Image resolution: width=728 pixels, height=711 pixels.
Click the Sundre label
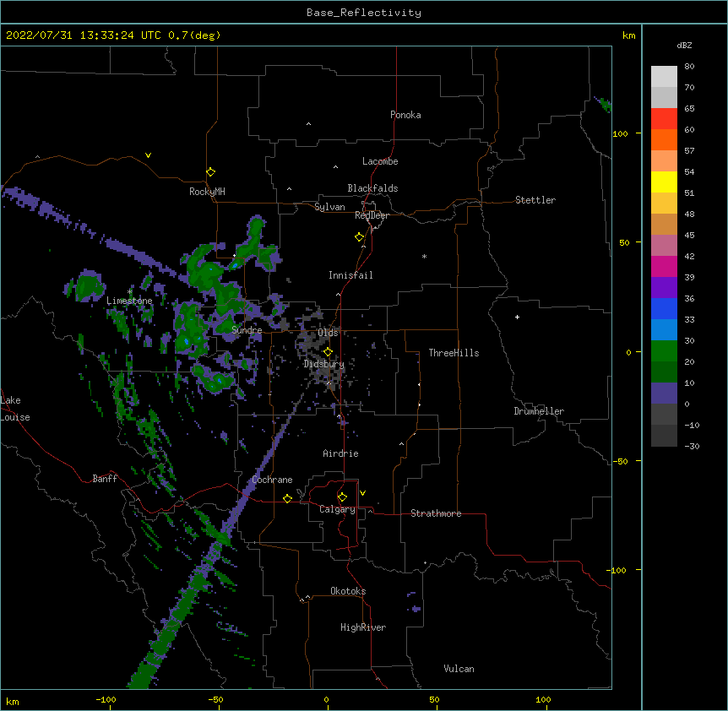coord(247,330)
